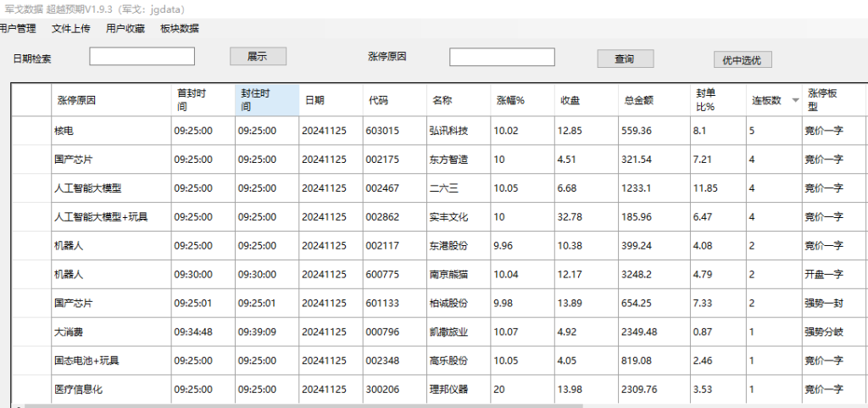Click the 强势分歧 board type cell
Image resolution: width=868 pixels, height=408 pixels.
click(834, 333)
